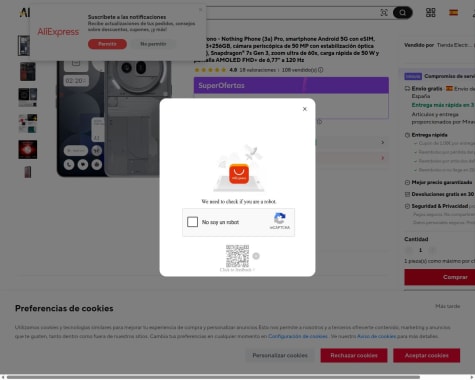
Task: Click the "Entrega rápida" heading
Action: [429, 135]
